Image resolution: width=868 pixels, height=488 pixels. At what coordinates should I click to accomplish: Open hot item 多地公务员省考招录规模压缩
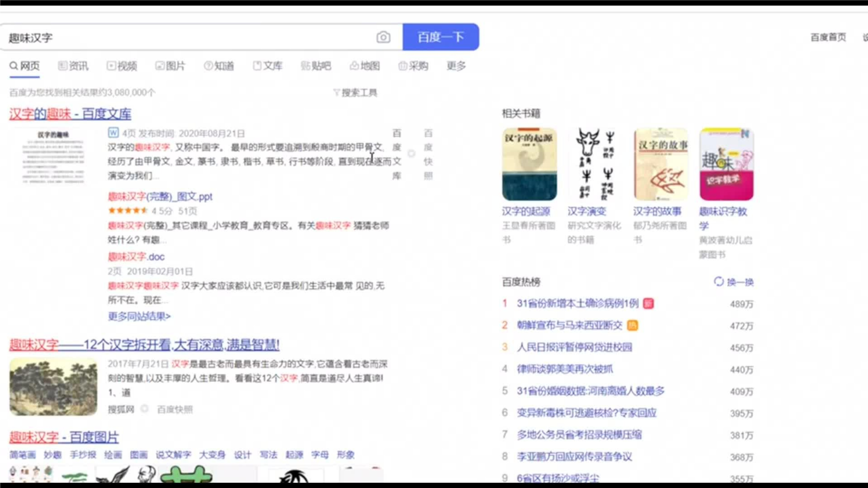click(580, 435)
